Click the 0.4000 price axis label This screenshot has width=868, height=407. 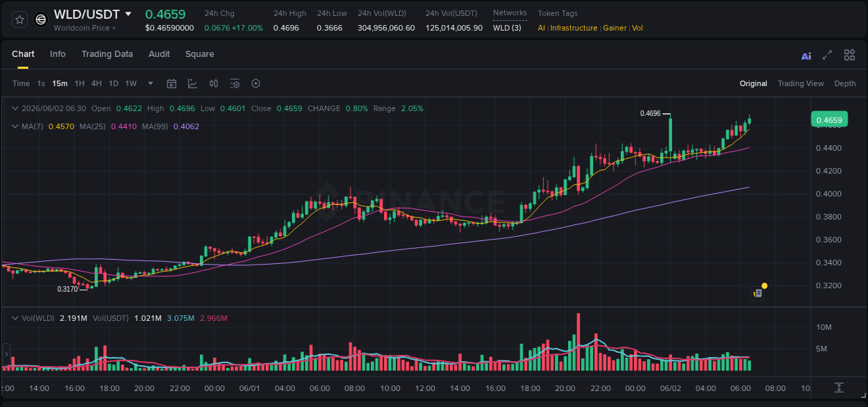(828, 194)
